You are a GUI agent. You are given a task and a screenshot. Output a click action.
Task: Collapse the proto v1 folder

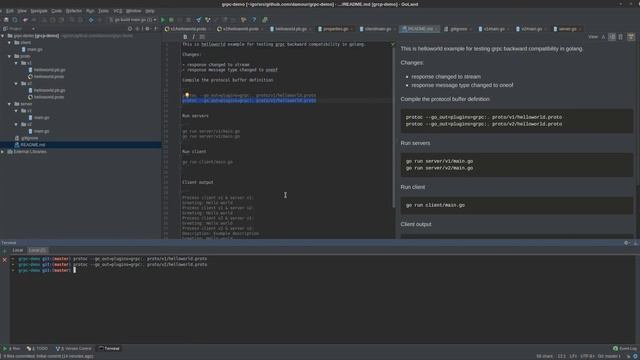tap(16, 63)
